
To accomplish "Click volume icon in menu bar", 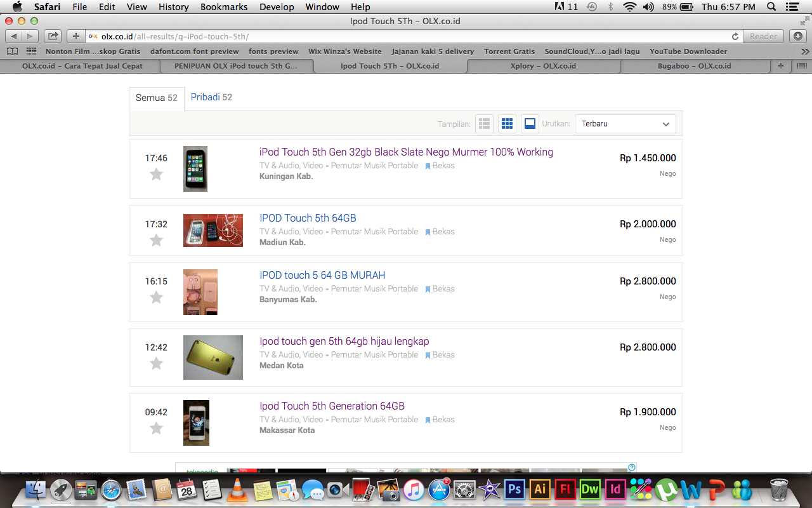I will [648, 7].
